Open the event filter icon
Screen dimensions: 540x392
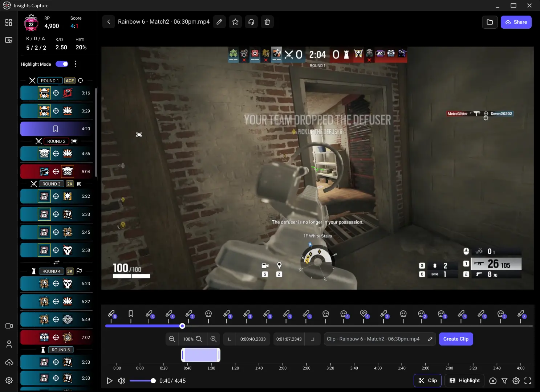tap(504, 381)
